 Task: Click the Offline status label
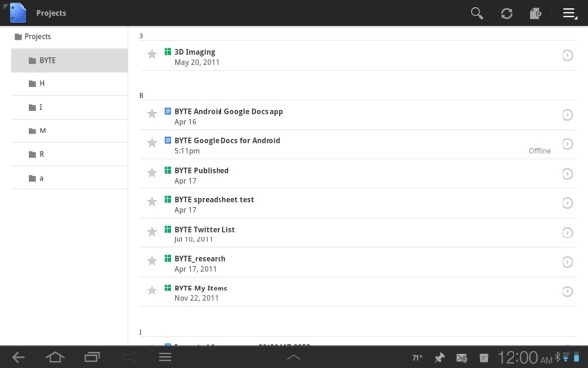click(540, 151)
